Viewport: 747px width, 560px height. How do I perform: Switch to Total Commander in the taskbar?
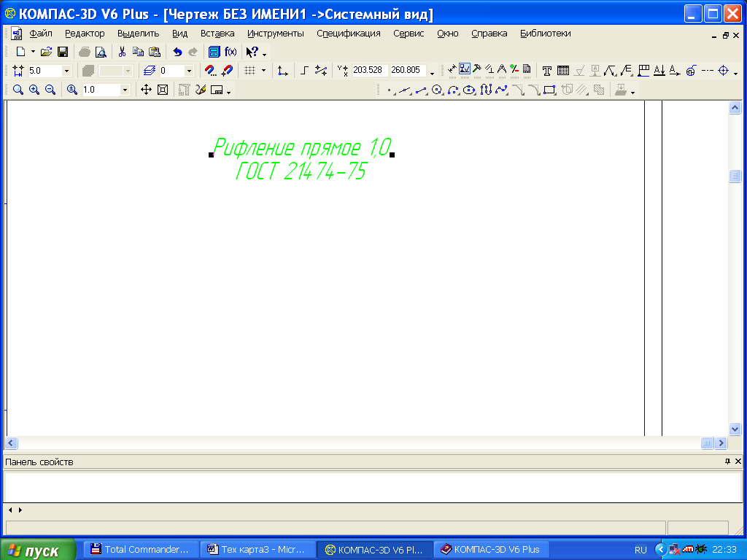[x=142, y=550]
